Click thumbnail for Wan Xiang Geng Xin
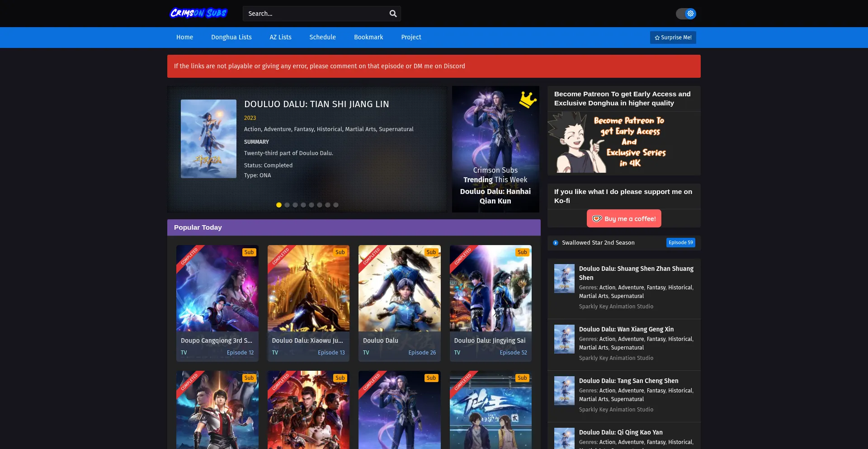The width and height of the screenshot is (868, 449). pos(564,339)
